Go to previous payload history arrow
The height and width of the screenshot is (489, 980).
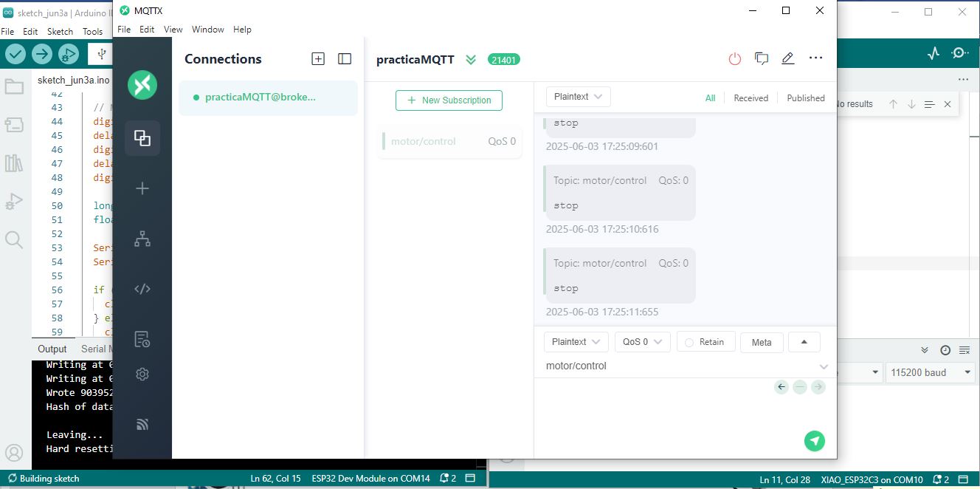[x=781, y=387]
